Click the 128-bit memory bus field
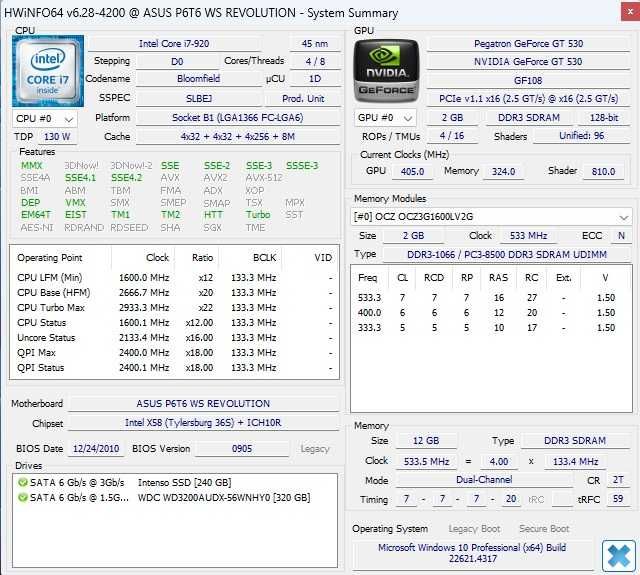The image size is (640, 575). (604, 118)
